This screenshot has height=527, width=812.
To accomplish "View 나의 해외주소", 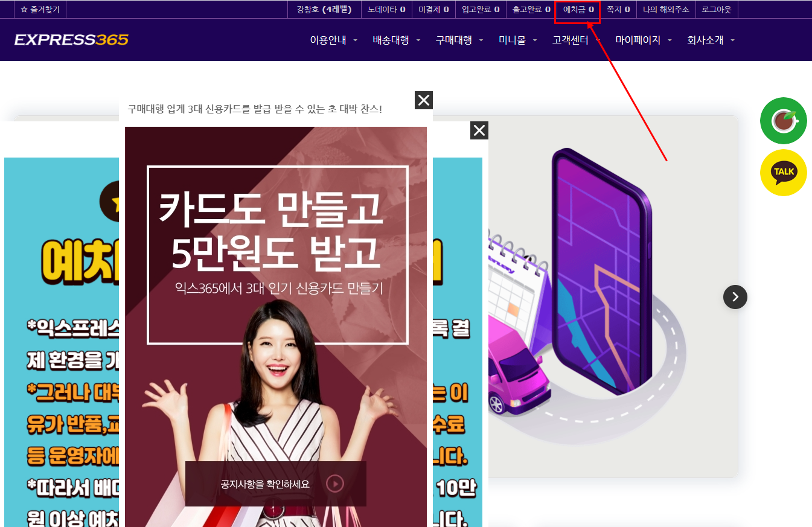I will (x=666, y=10).
